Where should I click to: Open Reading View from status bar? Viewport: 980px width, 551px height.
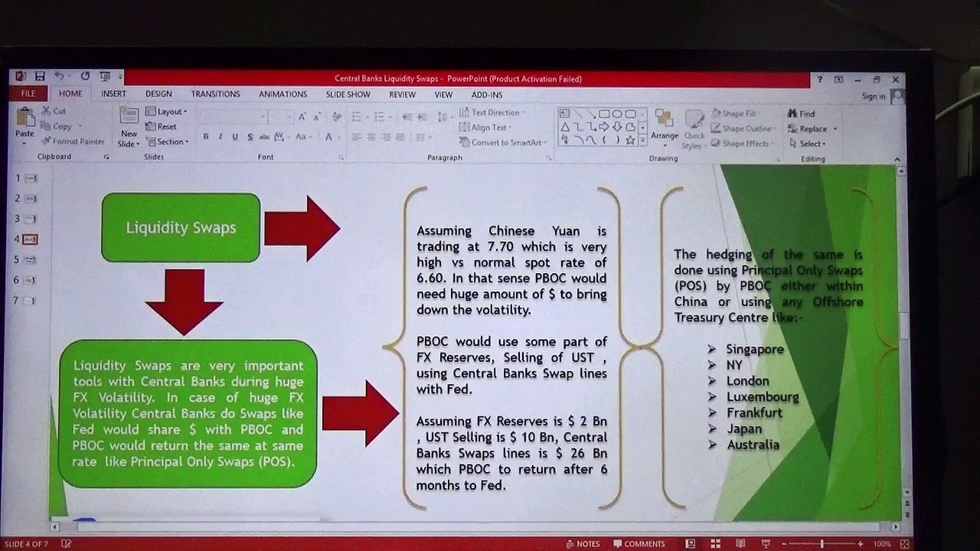pyautogui.click(x=740, y=543)
